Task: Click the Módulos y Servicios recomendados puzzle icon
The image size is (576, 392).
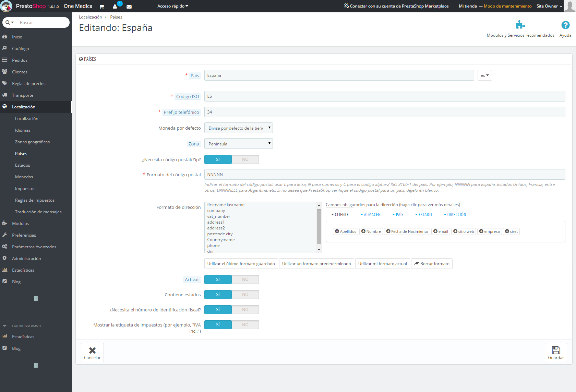Action: click(520, 25)
